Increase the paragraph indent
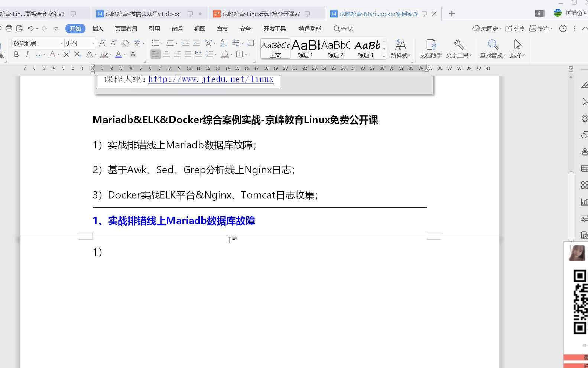The height and width of the screenshot is (368, 588). point(196,43)
